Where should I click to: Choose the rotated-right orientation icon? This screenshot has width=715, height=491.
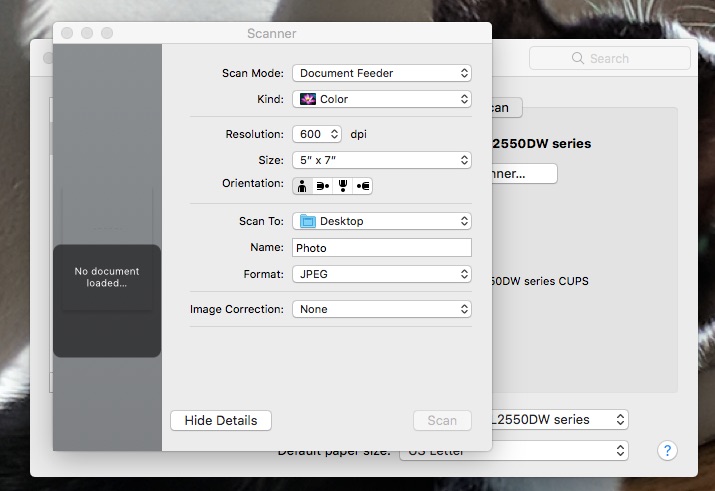322,186
